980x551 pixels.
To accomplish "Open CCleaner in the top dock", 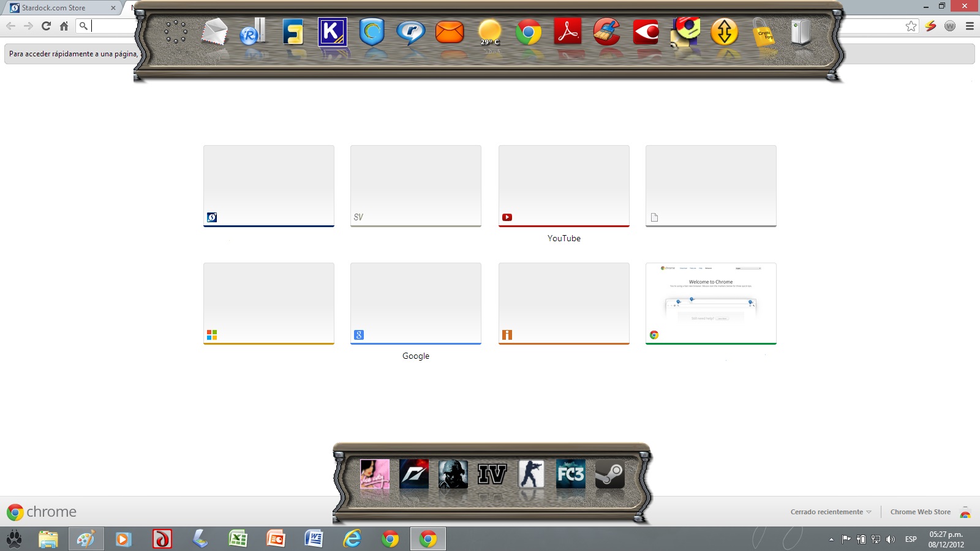I will click(x=606, y=32).
